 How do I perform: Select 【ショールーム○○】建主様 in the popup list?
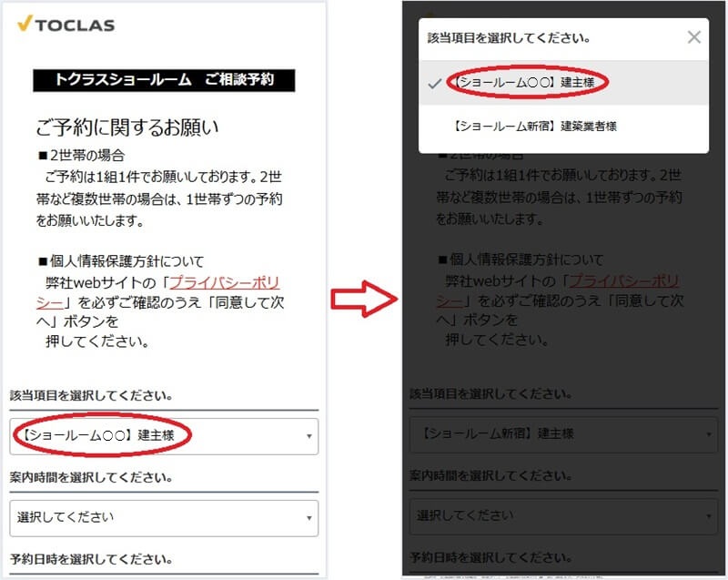coord(531,83)
